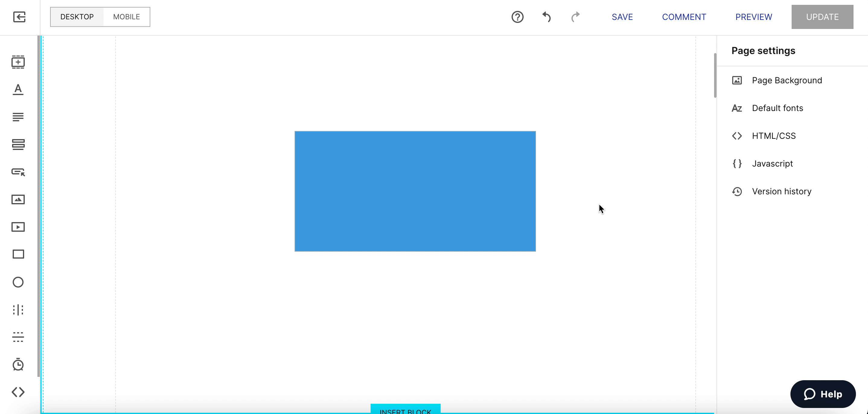Select the custom HTML code icon in sidebar
Screen dimensions: 868x414
[18, 392]
